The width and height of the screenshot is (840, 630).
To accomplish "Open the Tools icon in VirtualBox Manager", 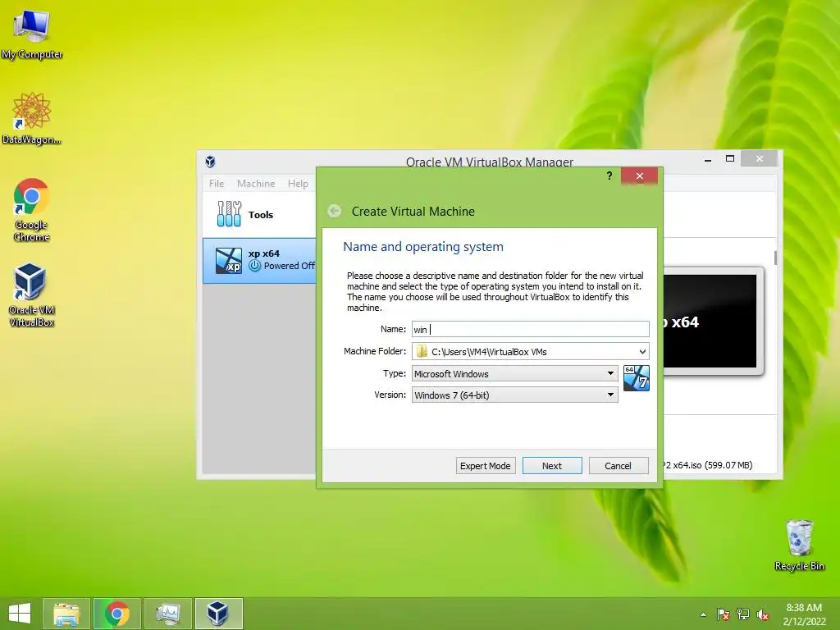I will [230, 214].
